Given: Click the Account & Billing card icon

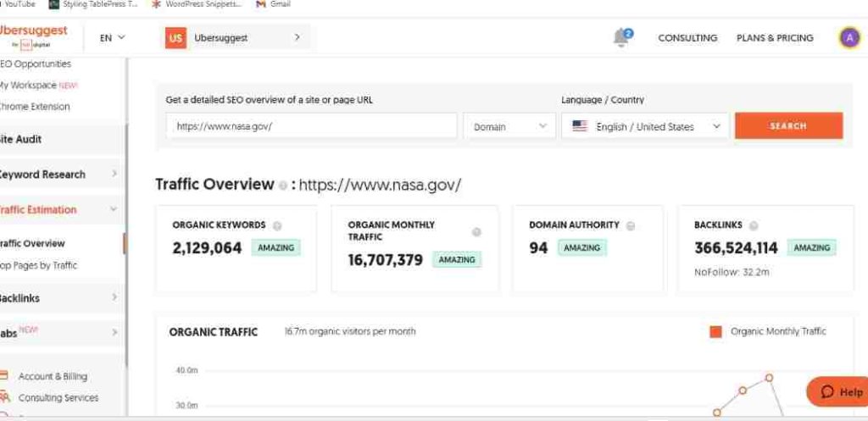Looking at the screenshot, I should pyautogui.click(x=4, y=375).
